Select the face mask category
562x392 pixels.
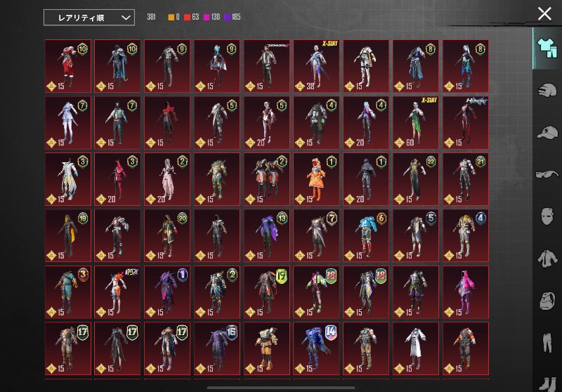click(547, 216)
